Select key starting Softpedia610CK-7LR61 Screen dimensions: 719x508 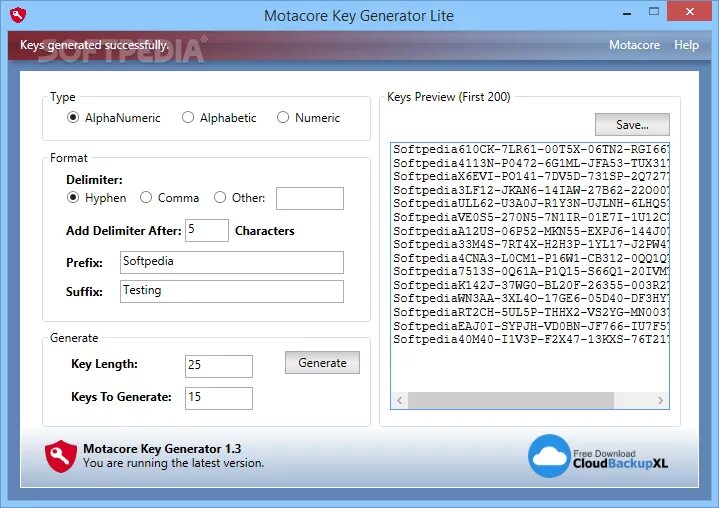[x=531, y=149]
